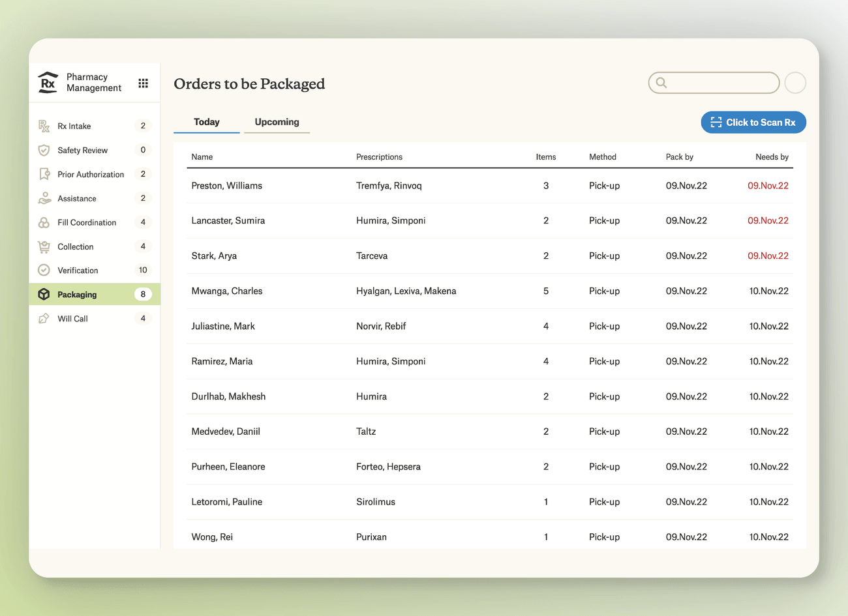Click the Packaging count badge 8
This screenshot has height=616, width=848.
pyautogui.click(x=143, y=295)
